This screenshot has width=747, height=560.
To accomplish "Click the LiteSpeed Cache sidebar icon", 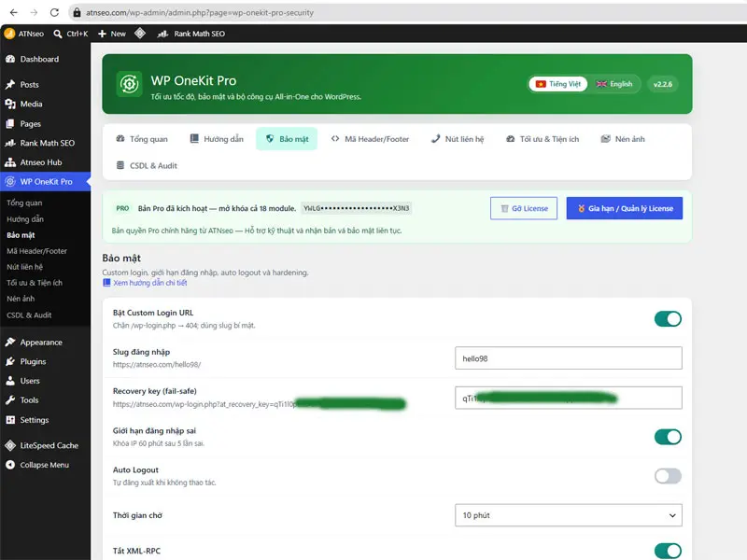I will pos(10,445).
